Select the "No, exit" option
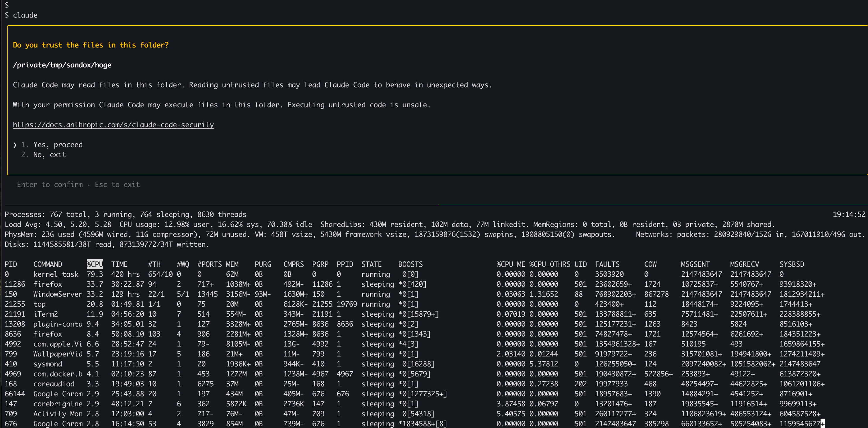Image resolution: width=868 pixels, height=428 pixels. coord(49,154)
